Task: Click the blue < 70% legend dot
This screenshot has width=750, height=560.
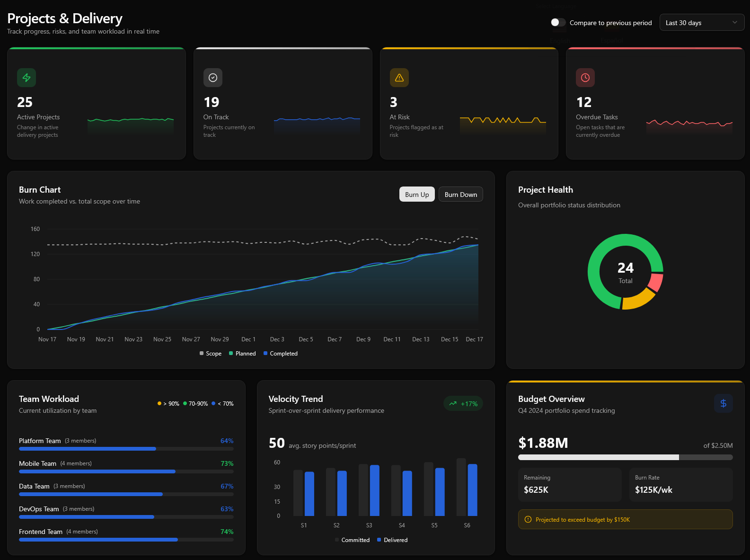Action: 213,403
